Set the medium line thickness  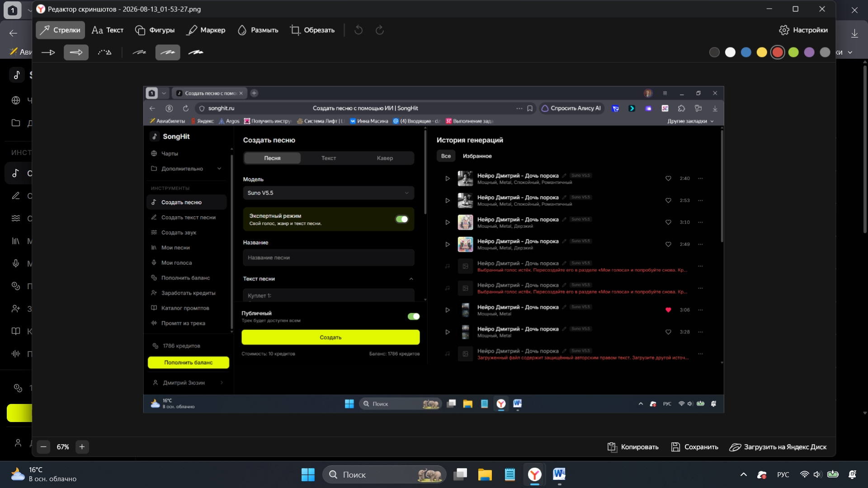(x=168, y=52)
